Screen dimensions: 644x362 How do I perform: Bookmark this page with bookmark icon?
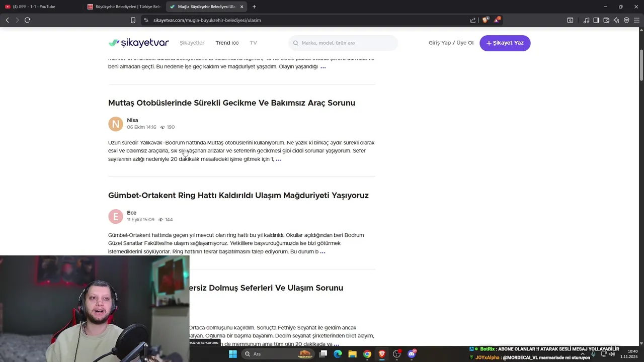pos(133,20)
